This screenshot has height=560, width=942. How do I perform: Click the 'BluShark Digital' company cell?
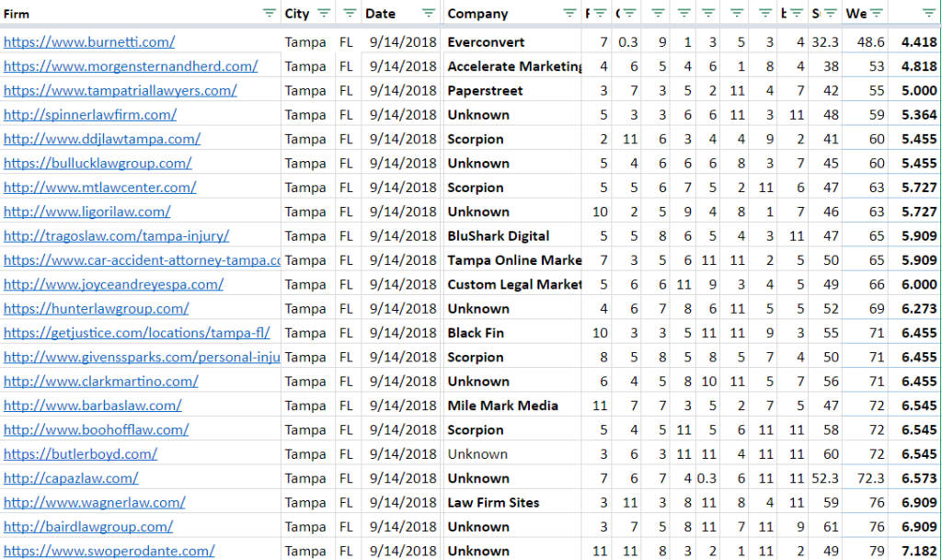pos(511,236)
